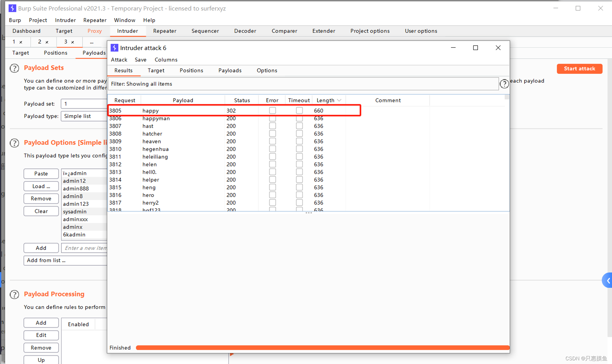Screen dimensions: 612x364
Task: Open the Payload set dropdown
Action: (x=84, y=104)
